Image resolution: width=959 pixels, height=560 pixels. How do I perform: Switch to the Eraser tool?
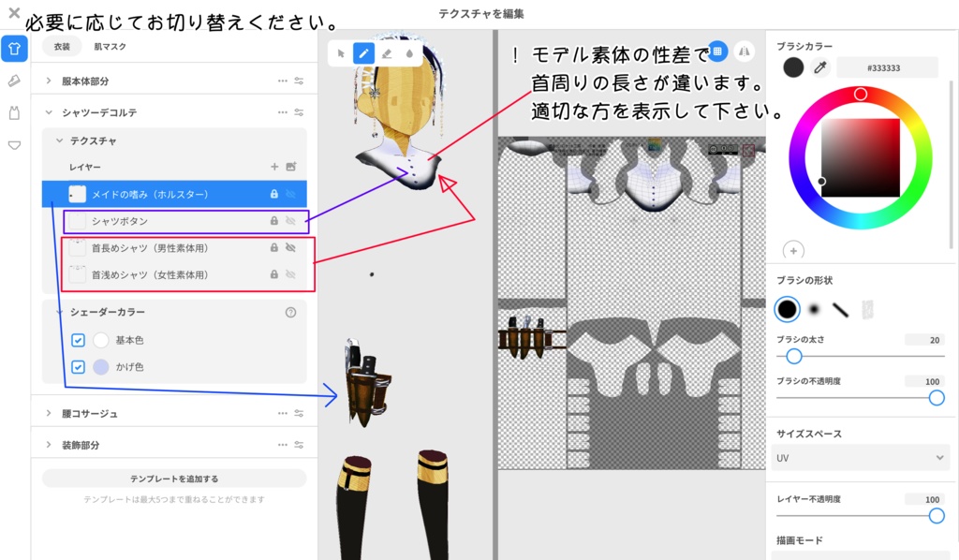[x=387, y=52]
